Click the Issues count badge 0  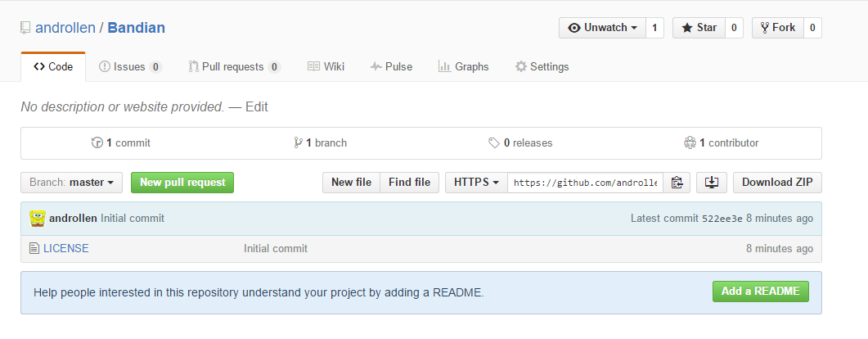155,68
